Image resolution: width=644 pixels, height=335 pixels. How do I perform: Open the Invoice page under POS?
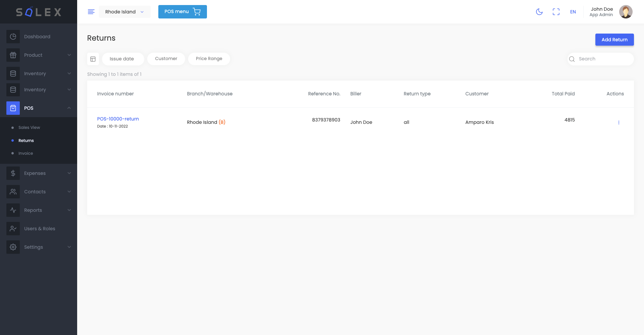(26, 153)
